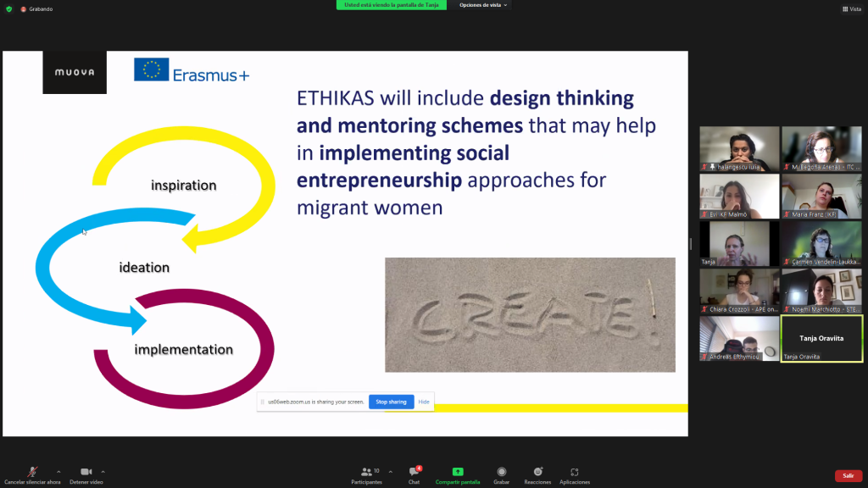Open the Opciones de vista dropdown
The height and width of the screenshot is (488, 868).
point(483,5)
